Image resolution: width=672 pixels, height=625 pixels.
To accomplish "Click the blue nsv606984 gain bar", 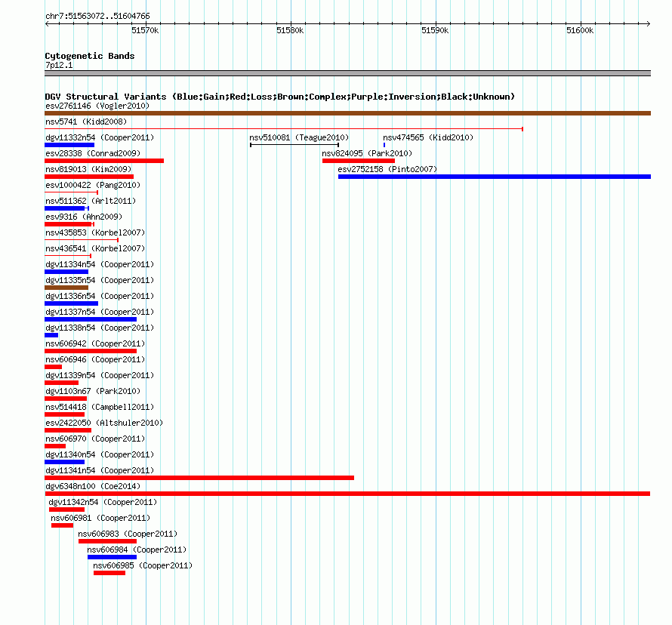I will [x=112, y=557].
